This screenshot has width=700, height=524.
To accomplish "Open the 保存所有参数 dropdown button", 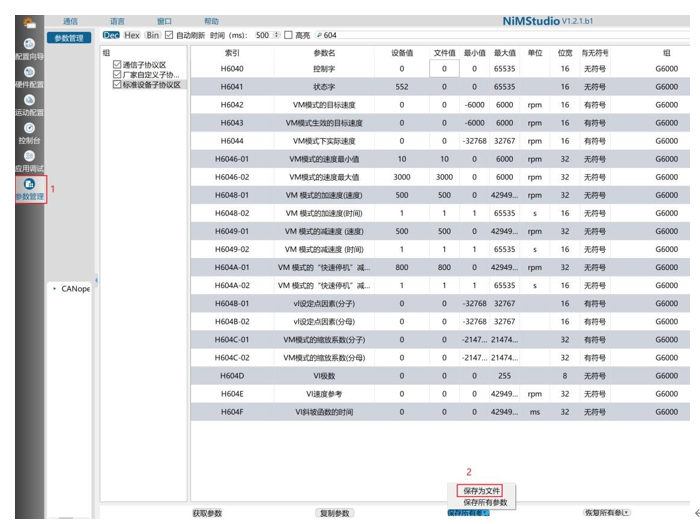I will pyautogui.click(x=468, y=513).
